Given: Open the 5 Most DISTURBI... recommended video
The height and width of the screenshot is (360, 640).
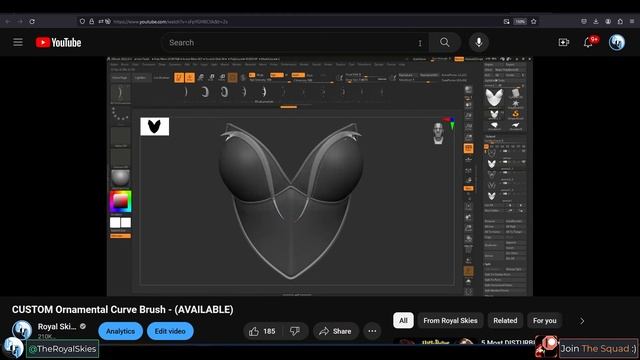Looking at the screenshot, I should (507, 342).
